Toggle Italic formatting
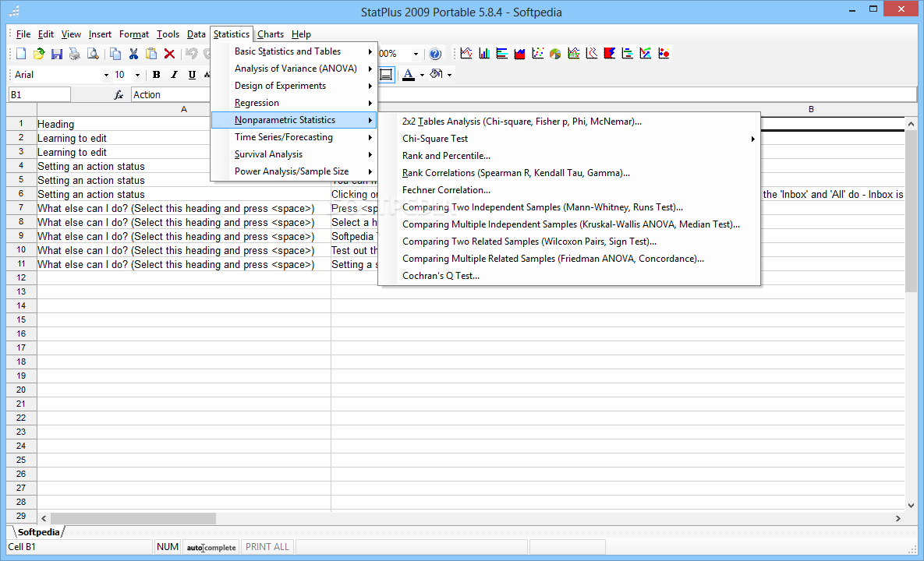 [174, 75]
